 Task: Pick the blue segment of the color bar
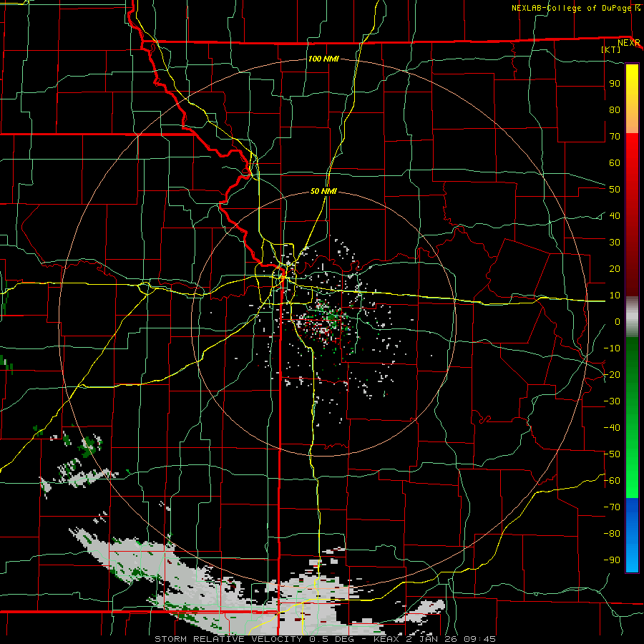coord(632,534)
